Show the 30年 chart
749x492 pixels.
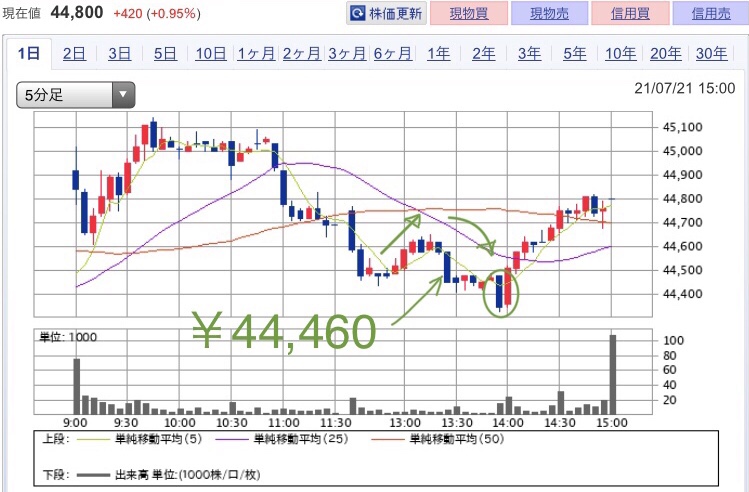pos(711,53)
